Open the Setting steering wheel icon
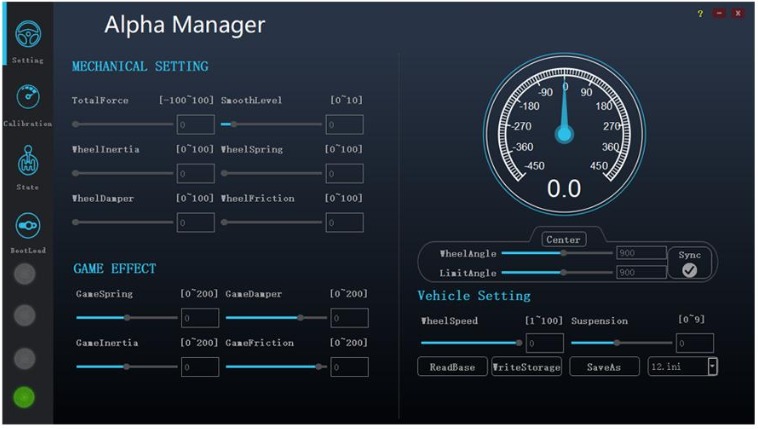Screen dimensions: 758x429 [x=27, y=36]
